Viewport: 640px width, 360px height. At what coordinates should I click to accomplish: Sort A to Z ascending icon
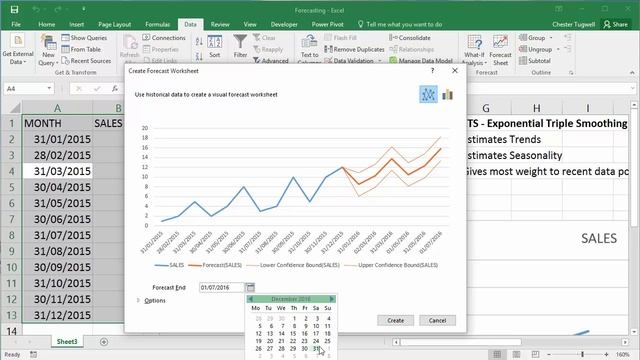[x=199, y=42]
